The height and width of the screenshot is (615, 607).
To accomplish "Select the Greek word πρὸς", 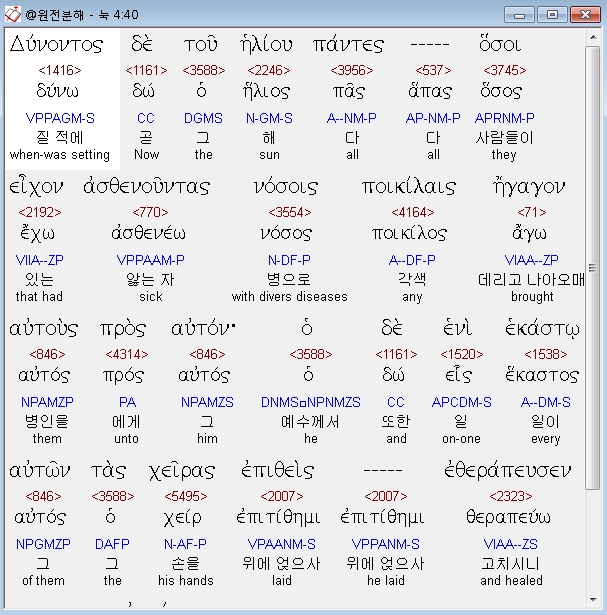I will tap(123, 329).
